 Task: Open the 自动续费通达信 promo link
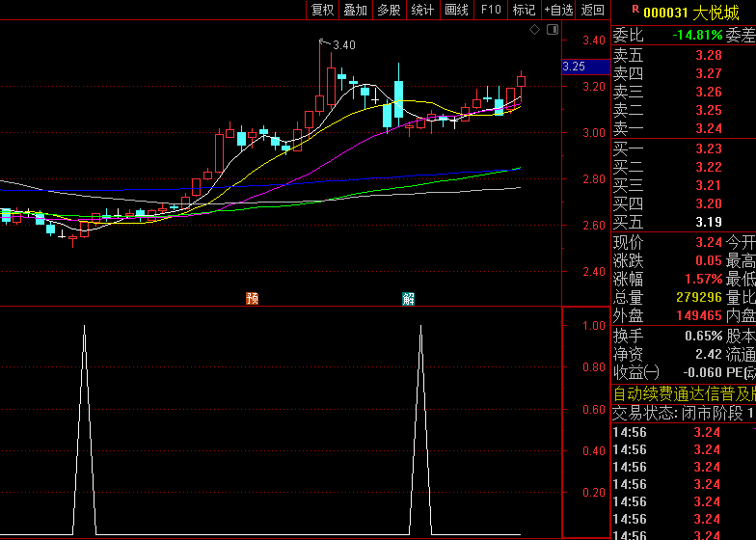click(685, 394)
